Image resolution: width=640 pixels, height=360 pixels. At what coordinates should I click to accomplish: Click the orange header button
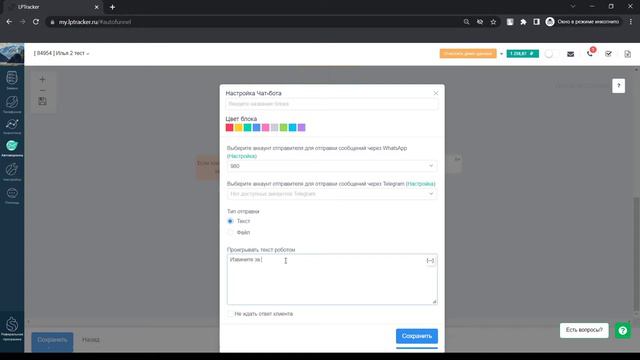tap(468, 54)
